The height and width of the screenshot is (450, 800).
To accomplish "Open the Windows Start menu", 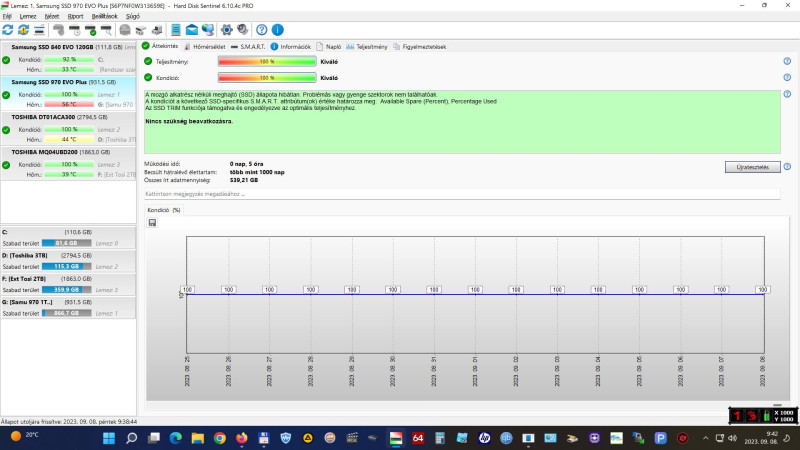I will pos(109,438).
